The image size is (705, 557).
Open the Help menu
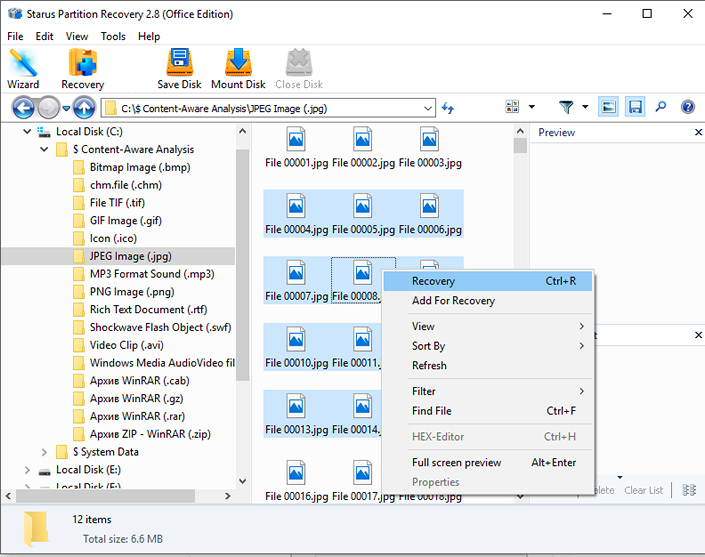(149, 36)
